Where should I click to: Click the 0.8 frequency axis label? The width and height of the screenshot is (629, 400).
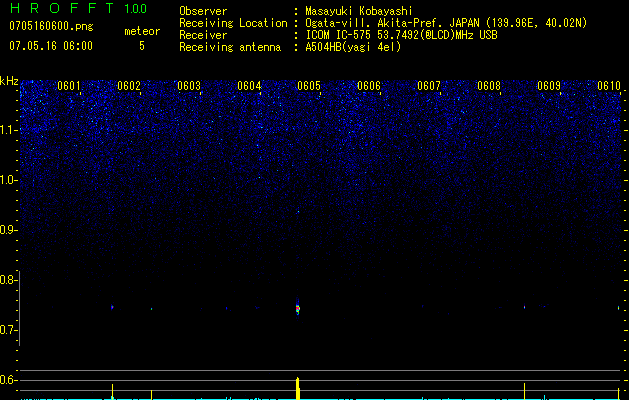(x=9, y=280)
